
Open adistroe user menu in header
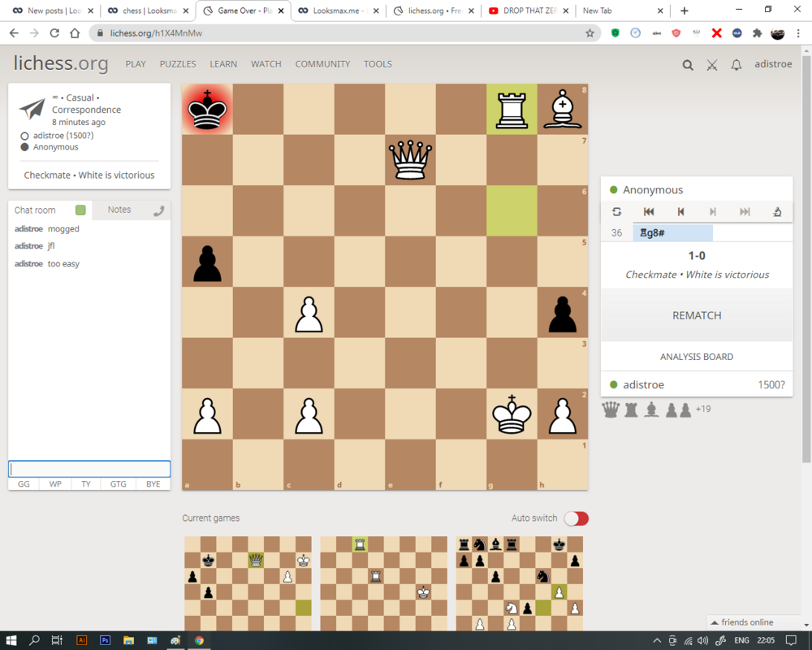[772, 64]
